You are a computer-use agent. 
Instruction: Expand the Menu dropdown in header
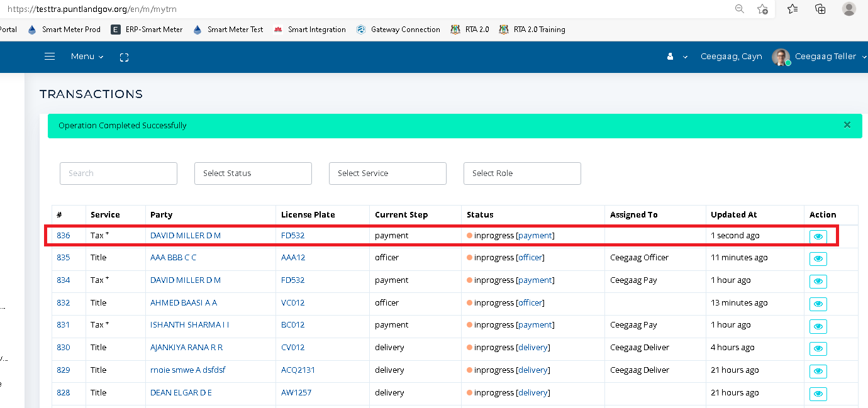(87, 57)
